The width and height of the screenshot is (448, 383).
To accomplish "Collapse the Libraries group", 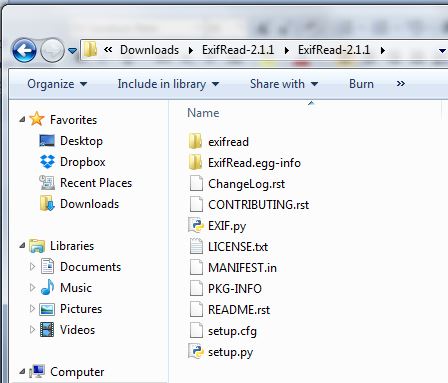I will [22, 246].
